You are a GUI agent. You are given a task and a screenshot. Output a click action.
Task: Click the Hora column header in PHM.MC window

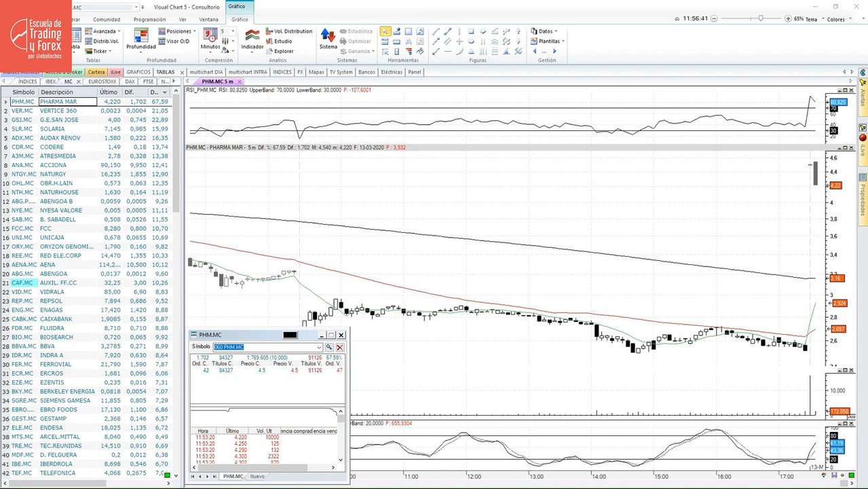(x=202, y=431)
